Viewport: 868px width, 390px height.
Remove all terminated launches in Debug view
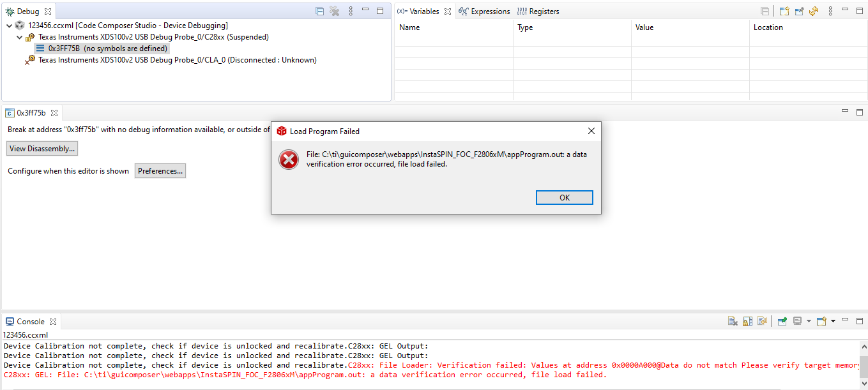tap(334, 11)
